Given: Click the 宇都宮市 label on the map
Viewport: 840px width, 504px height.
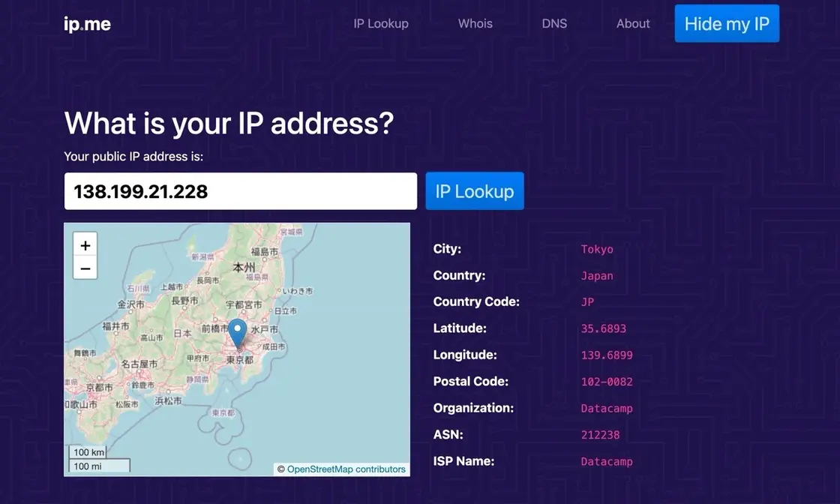Looking at the screenshot, I should (243, 304).
